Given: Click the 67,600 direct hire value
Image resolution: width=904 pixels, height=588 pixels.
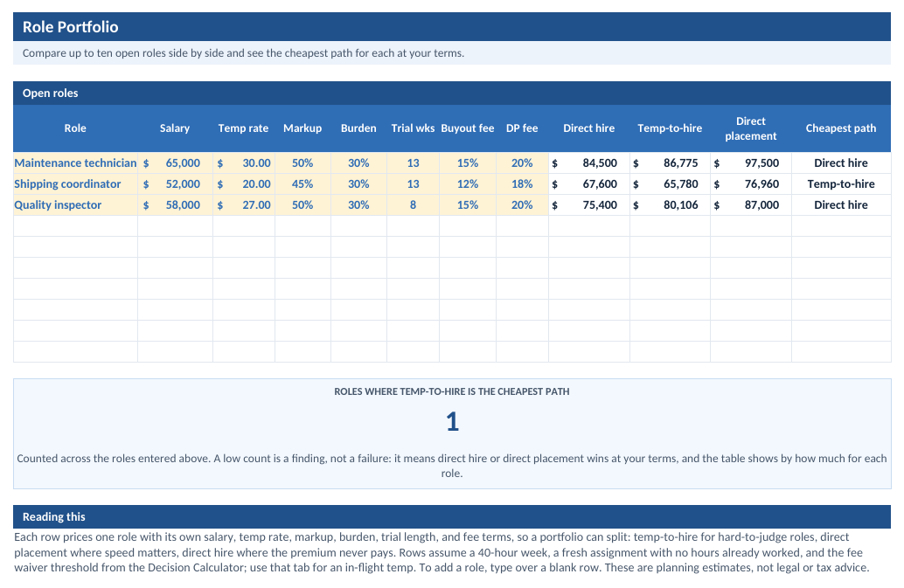Looking at the screenshot, I should (589, 183).
